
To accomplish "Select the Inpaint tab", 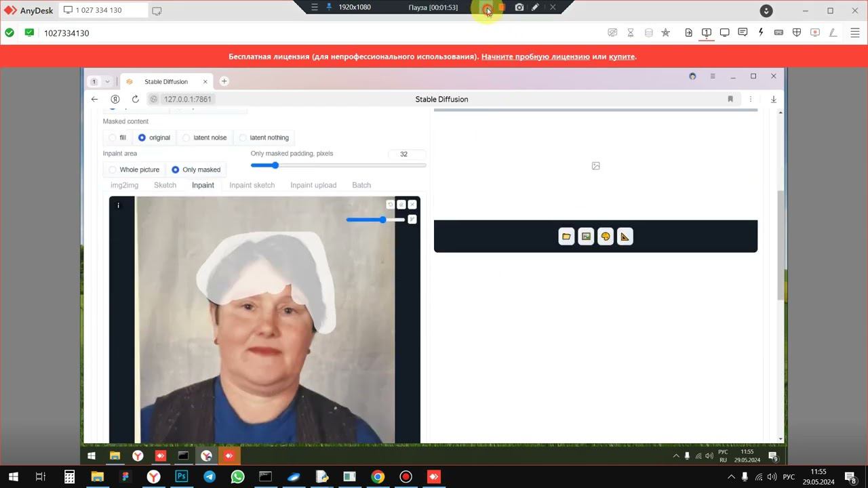I will click(203, 185).
